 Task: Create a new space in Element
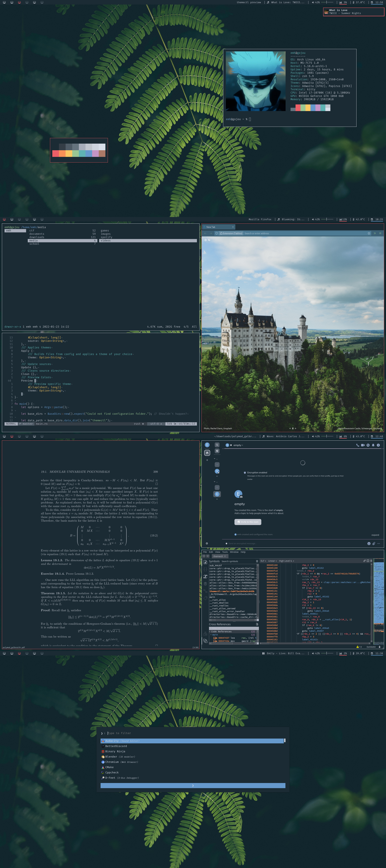click(x=207, y=460)
